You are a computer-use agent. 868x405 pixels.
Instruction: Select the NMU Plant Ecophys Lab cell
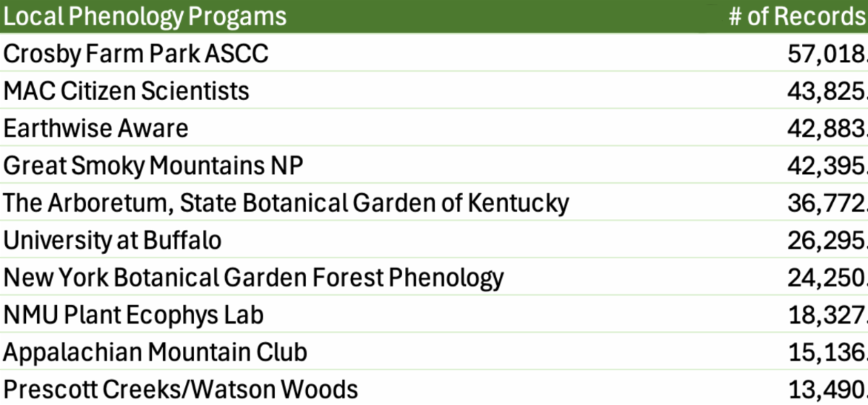[134, 315]
